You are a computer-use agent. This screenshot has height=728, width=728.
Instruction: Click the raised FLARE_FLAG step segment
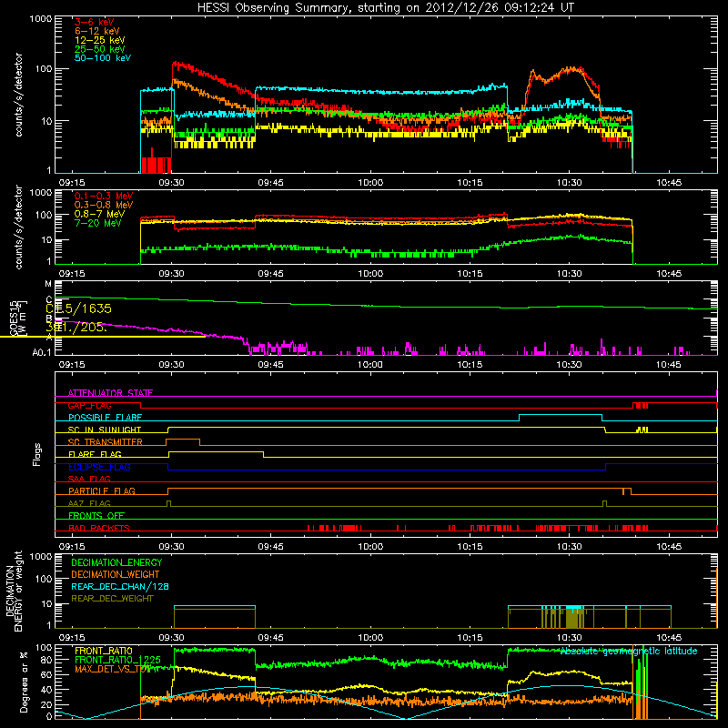pos(216,451)
